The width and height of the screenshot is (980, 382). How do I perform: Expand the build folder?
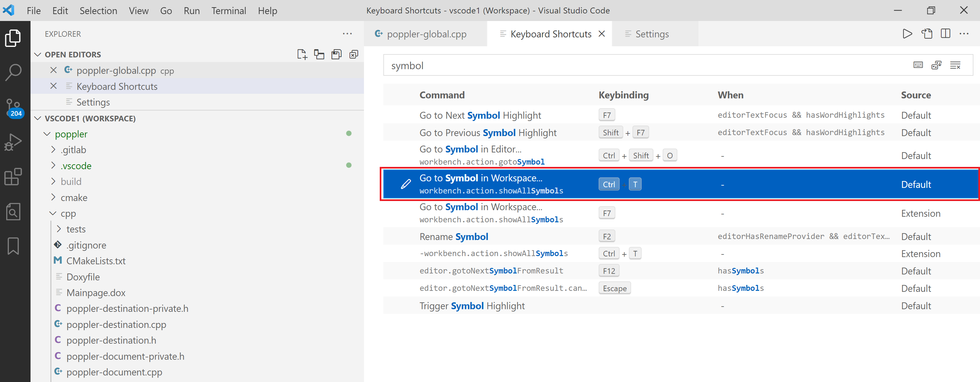pyautogui.click(x=53, y=181)
